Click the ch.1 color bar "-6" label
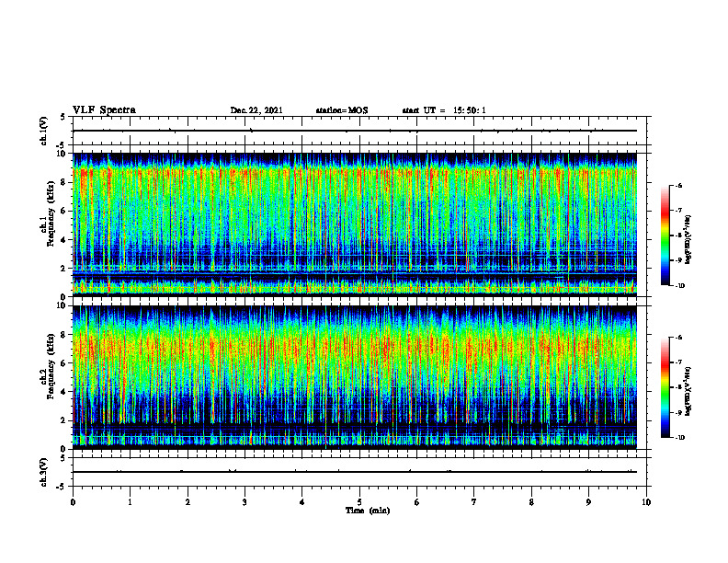 [678, 185]
